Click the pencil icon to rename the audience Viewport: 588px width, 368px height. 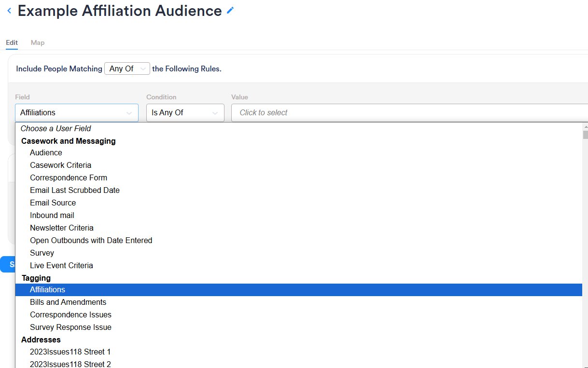click(229, 10)
